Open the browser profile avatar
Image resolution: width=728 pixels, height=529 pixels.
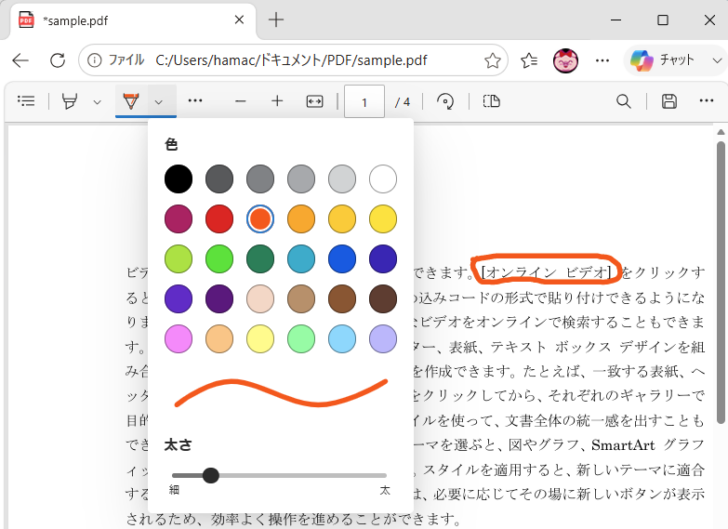566,60
